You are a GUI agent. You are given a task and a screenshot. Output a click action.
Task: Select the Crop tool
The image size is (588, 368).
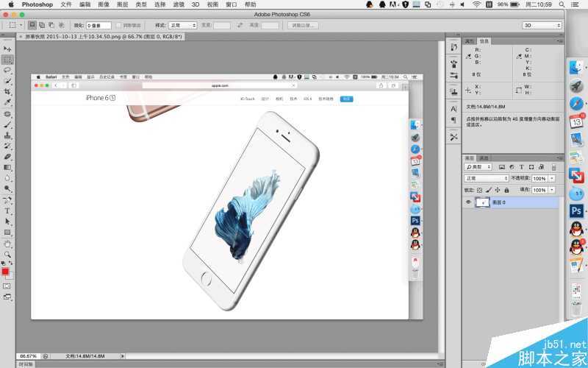click(7, 92)
